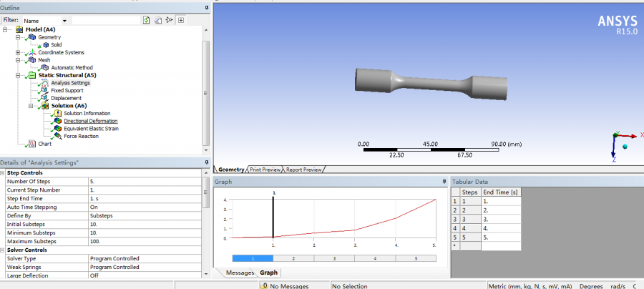Image resolution: width=644 pixels, height=289 pixels.
Task: Click the Analysis Settings icon
Action: point(45,82)
